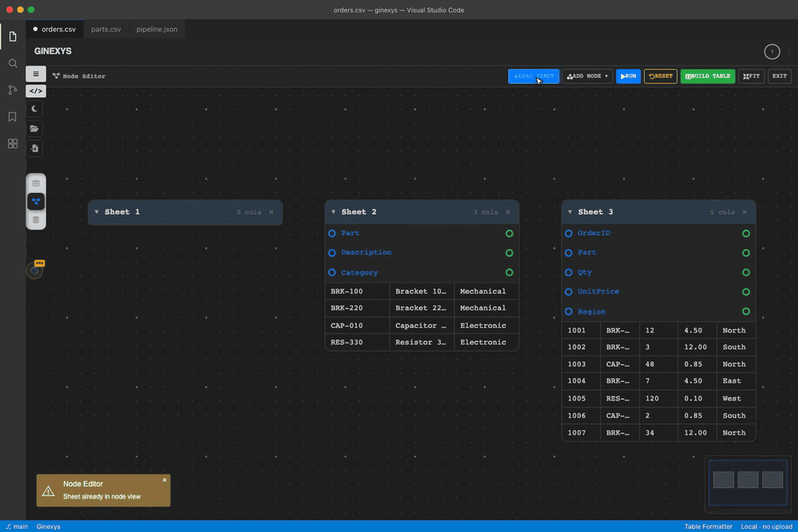Click the green Build Table button
Screen dimensions: 798x532
(707, 77)
